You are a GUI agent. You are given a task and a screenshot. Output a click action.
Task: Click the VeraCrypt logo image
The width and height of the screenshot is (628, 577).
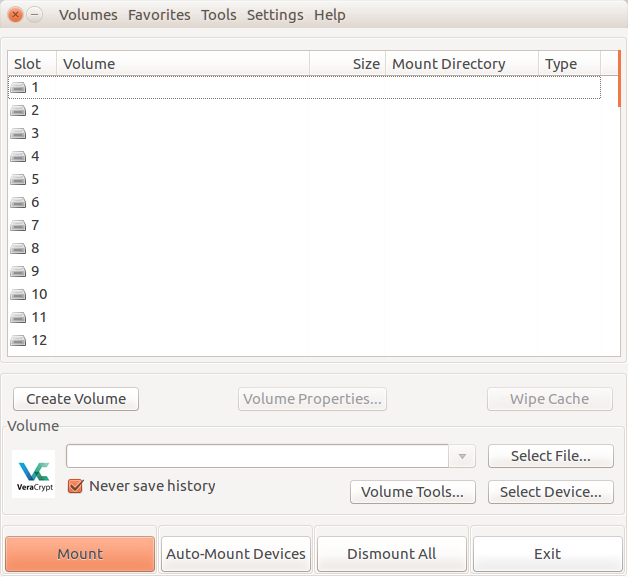pos(34,473)
